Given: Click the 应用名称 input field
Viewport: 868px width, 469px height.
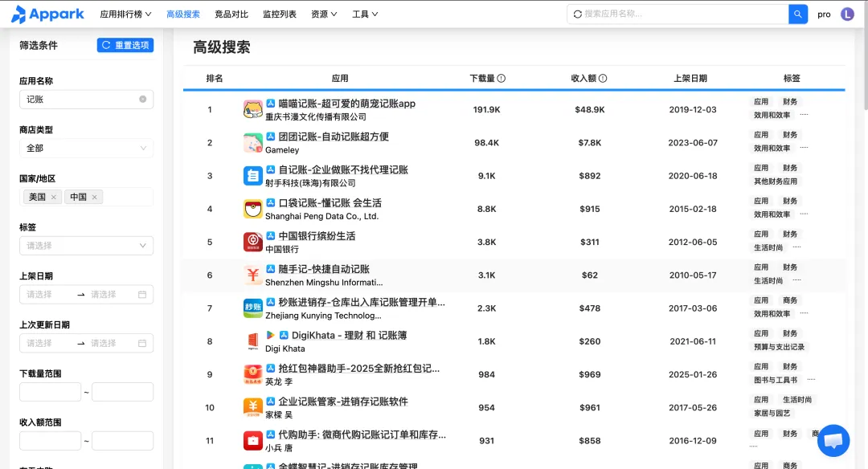Looking at the screenshot, I should [x=86, y=100].
